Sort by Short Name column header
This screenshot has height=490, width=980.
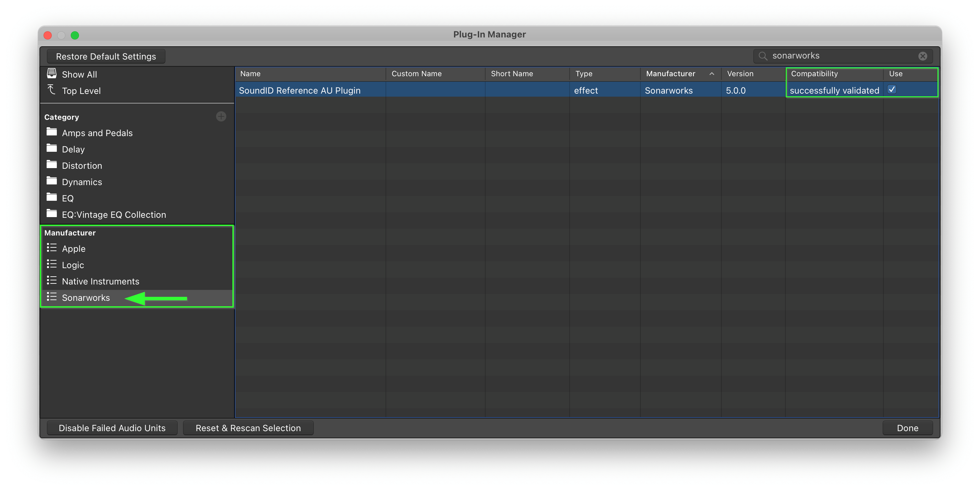(527, 74)
